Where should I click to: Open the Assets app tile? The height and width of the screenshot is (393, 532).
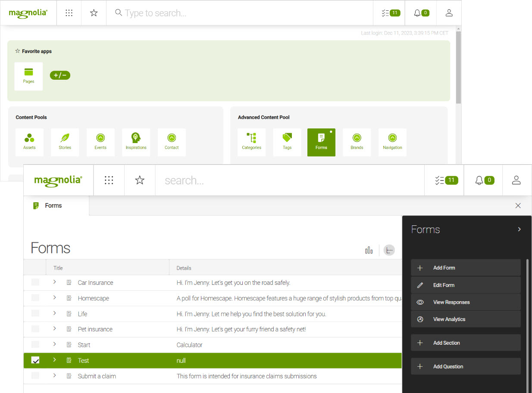coord(29,142)
